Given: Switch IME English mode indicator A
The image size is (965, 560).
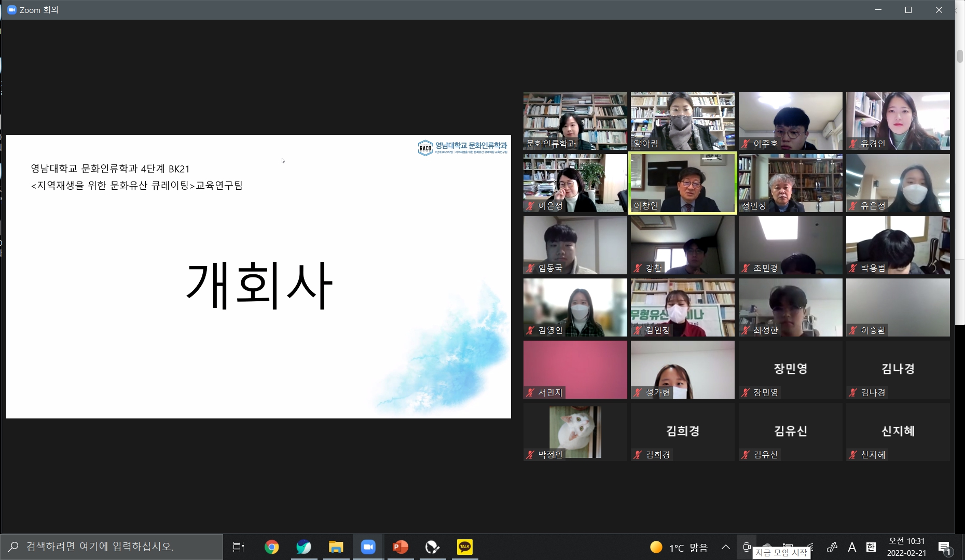Looking at the screenshot, I should pyautogui.click(x=852, y=547).
